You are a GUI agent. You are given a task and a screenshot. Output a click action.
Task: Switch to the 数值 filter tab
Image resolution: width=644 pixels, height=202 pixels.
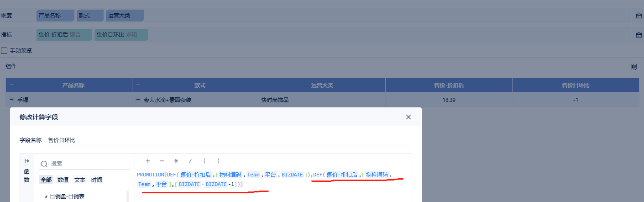point(63,180)
